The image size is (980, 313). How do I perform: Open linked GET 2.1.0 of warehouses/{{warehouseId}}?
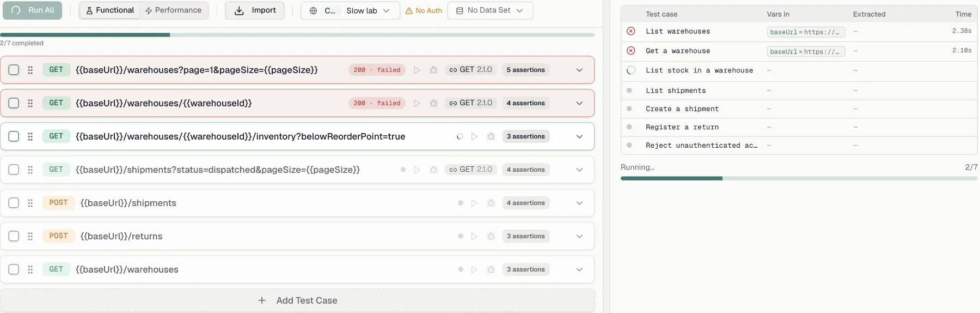tap(471, 103)
